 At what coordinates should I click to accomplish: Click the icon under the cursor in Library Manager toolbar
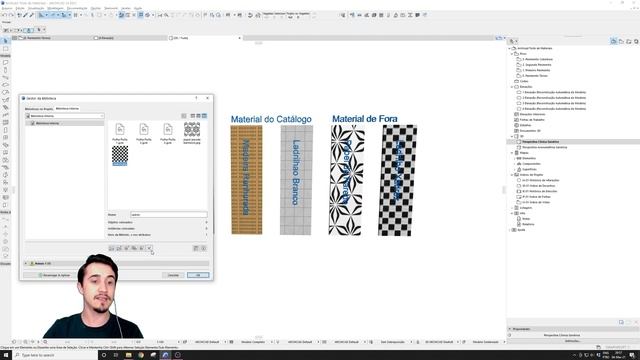click(x=149, y=248)
